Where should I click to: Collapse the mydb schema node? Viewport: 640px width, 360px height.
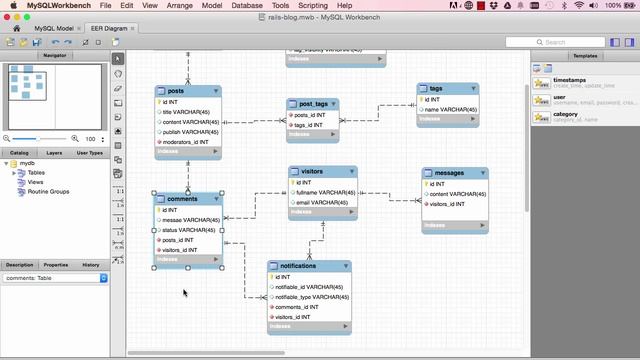coord(6,163)
